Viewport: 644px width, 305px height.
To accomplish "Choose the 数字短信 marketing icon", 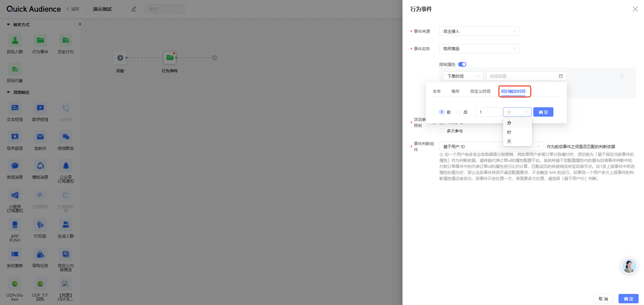I will [x=40, y=108].
